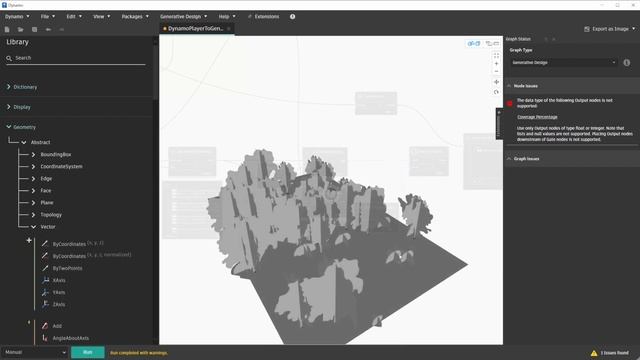
Task: Click the ByCoordinates normalized node label
Action: 92,256
